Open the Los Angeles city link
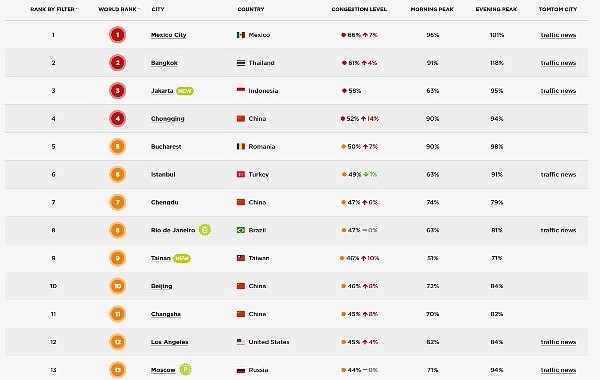This screenshot has width=600, height=380. tap(169, 342)
